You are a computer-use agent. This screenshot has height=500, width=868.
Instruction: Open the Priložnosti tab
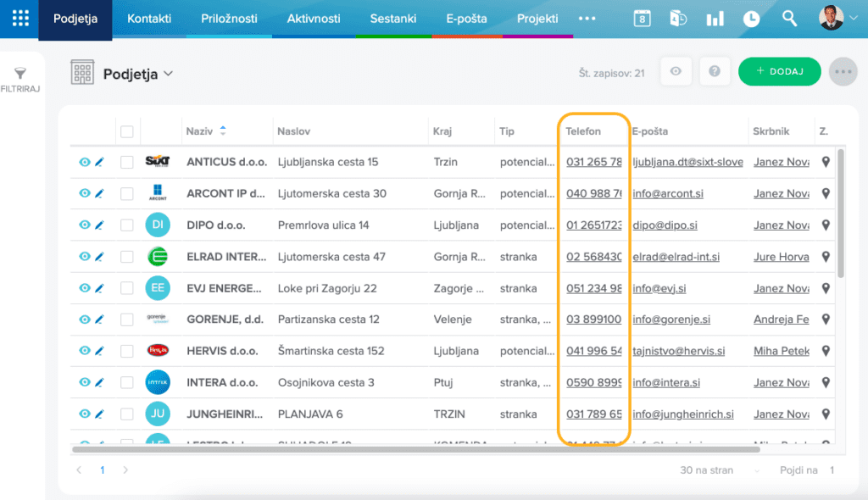pyautogui.click(x=229, y=19)
